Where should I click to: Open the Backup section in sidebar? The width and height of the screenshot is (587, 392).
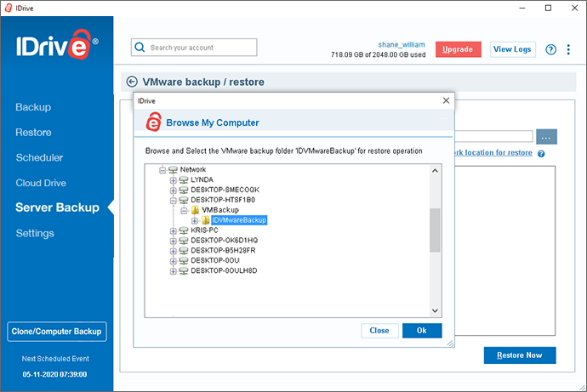click(33, 107)
